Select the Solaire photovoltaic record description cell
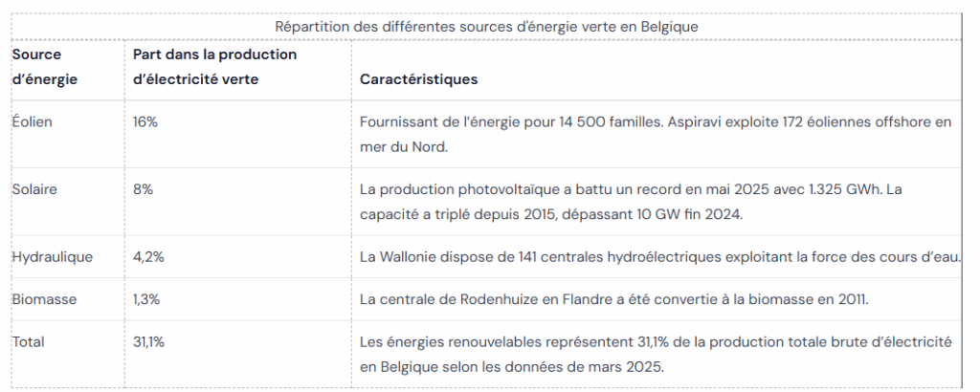This screenshot has width=980, height=392. [x=632, y=202]
